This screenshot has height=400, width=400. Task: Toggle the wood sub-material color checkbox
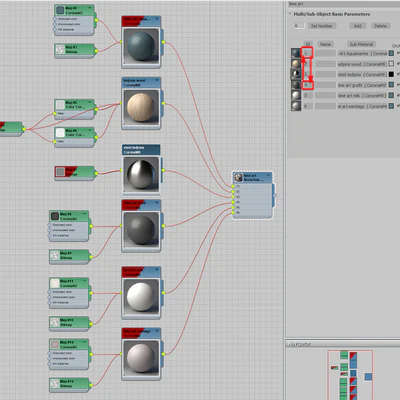point(391,64)
